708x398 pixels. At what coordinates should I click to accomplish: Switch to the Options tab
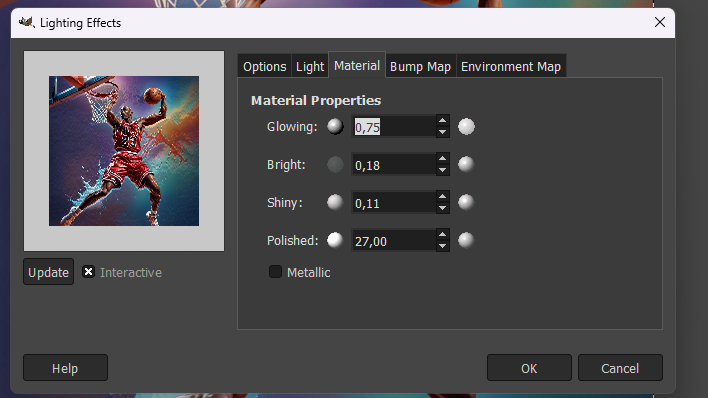pos(265,66)
